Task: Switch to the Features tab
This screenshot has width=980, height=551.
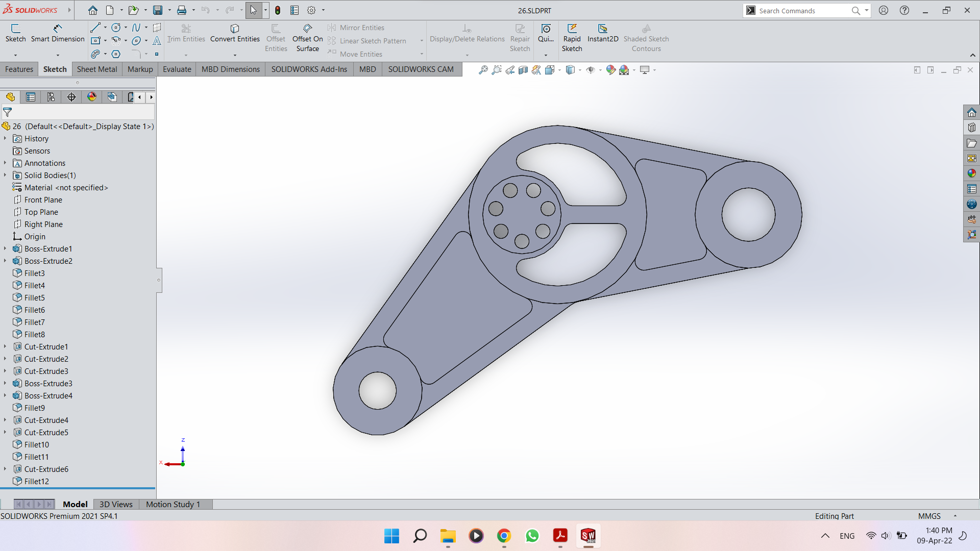Action: coord(19,69)
